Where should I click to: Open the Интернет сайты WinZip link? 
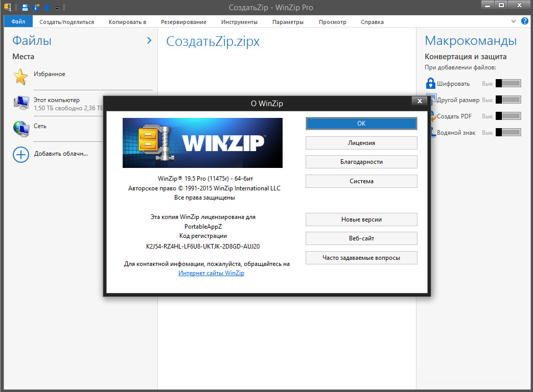(x=211, y=273)
